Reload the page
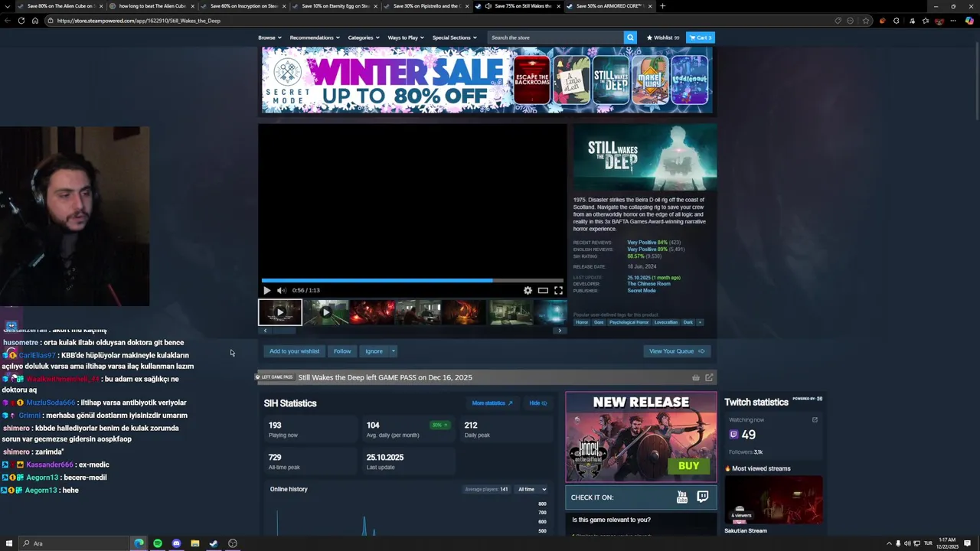 21,21
